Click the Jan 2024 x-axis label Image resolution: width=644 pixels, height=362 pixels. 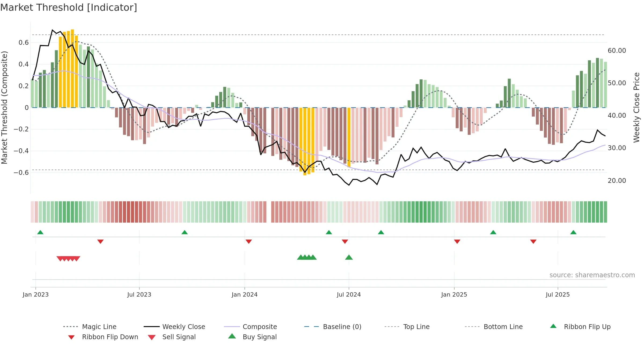click(245, 295)
